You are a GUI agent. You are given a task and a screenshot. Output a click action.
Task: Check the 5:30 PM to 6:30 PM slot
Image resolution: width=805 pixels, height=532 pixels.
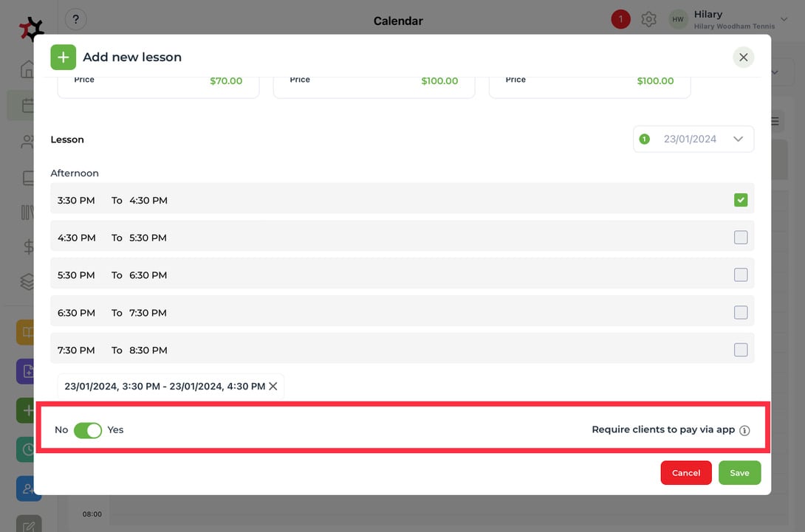coord(740,275)
